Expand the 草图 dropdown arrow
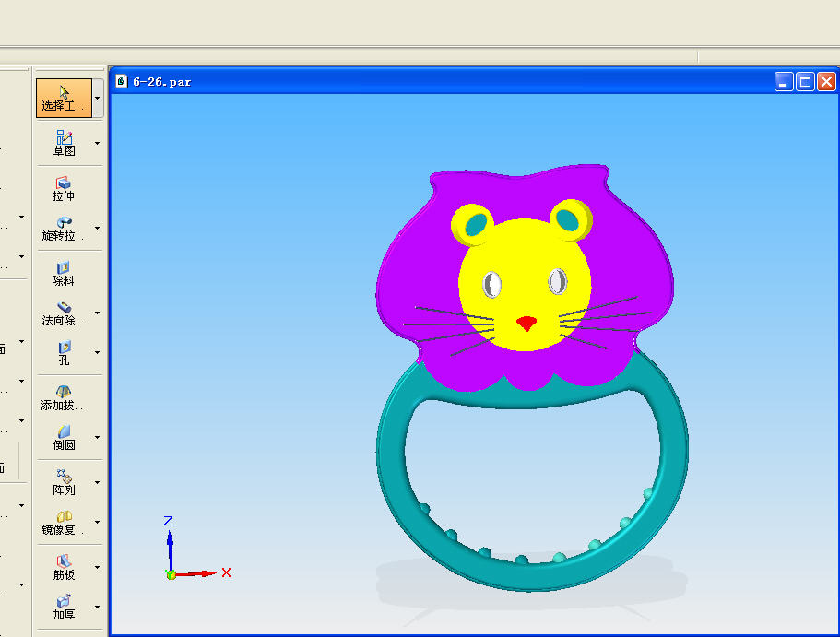This screenshot has height=637, width=840. tap(97, 143)
